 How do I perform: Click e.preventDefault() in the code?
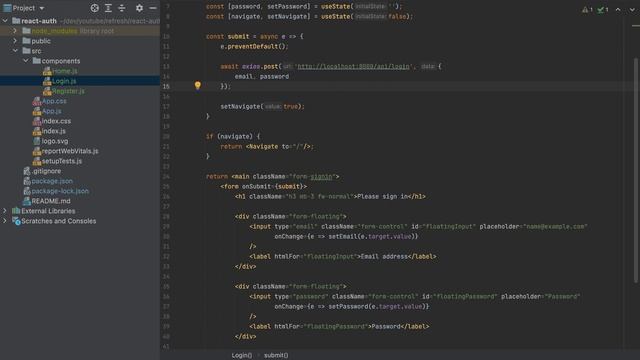click(254, 46)
